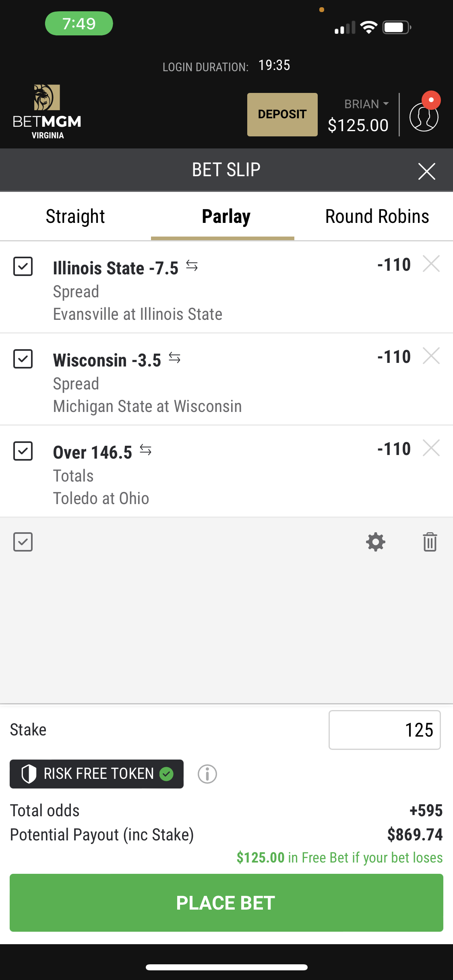Viewport: 453px width, 980px height.
Task: Tap the trash icon to clear bets
Action: 430,542
